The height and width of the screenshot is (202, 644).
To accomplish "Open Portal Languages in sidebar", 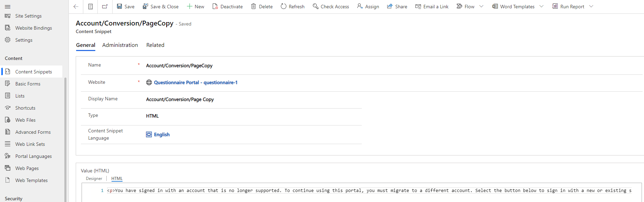I will (x=33, y=156).
